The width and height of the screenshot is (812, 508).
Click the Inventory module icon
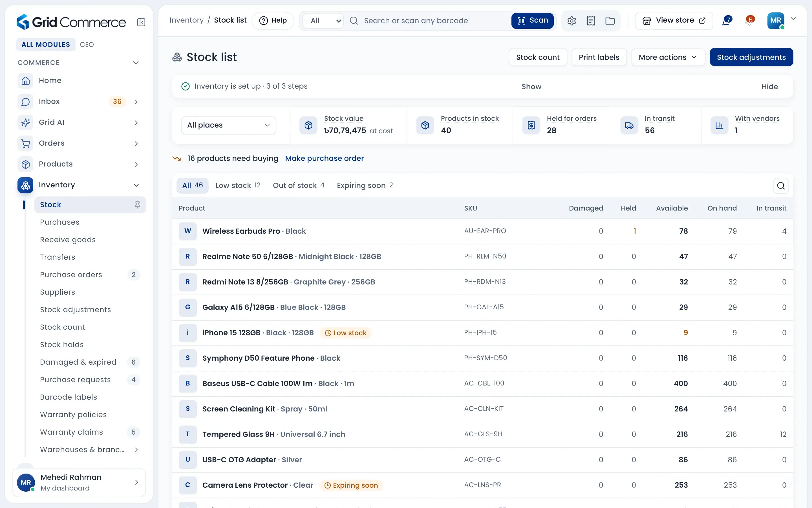click(25, 185)
